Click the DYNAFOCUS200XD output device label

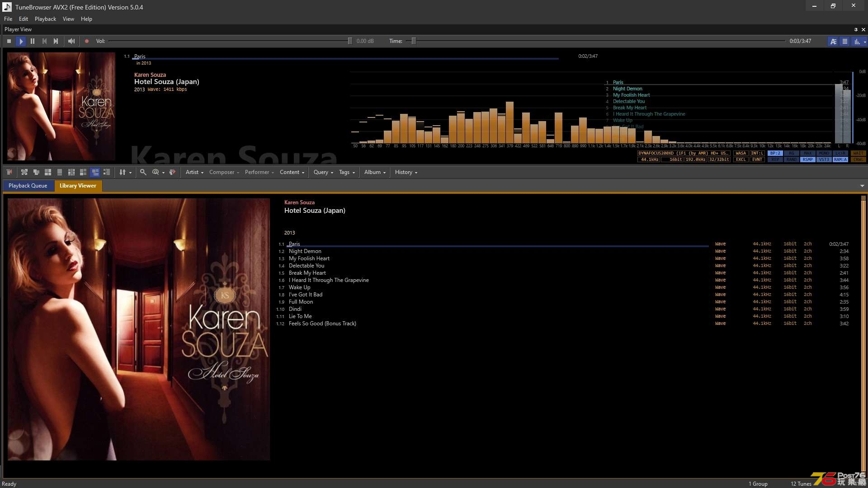pos(684,154)
